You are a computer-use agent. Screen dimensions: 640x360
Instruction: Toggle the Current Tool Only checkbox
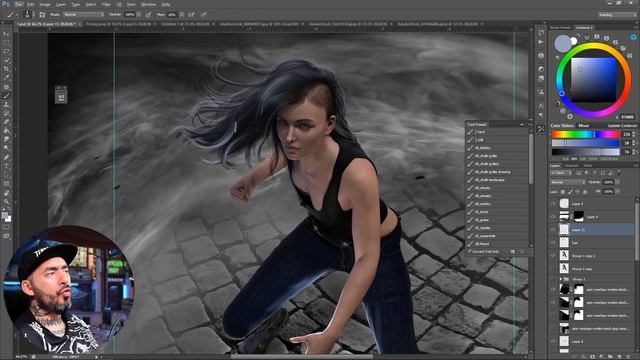[x=470, y=252]
